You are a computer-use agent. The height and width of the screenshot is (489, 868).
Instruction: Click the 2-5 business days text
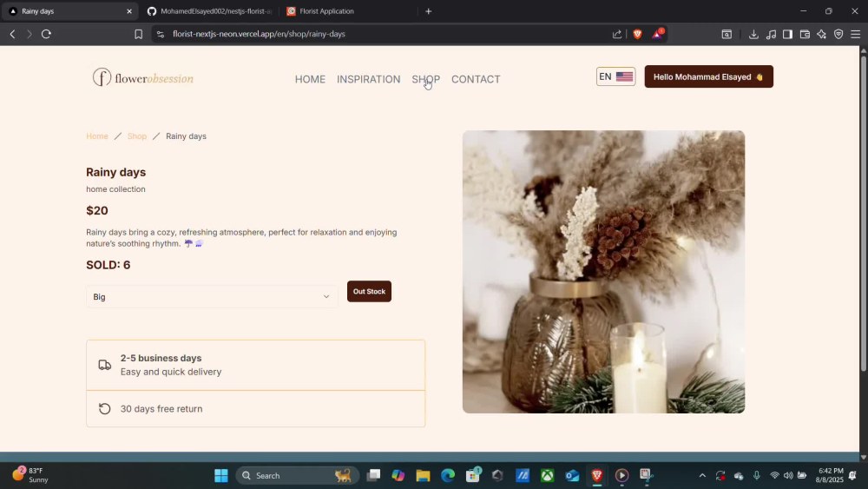pos(161,359)
